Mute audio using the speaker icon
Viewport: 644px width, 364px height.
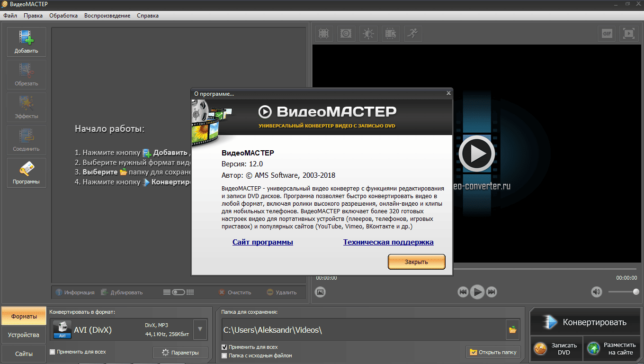tap(596, 292)
